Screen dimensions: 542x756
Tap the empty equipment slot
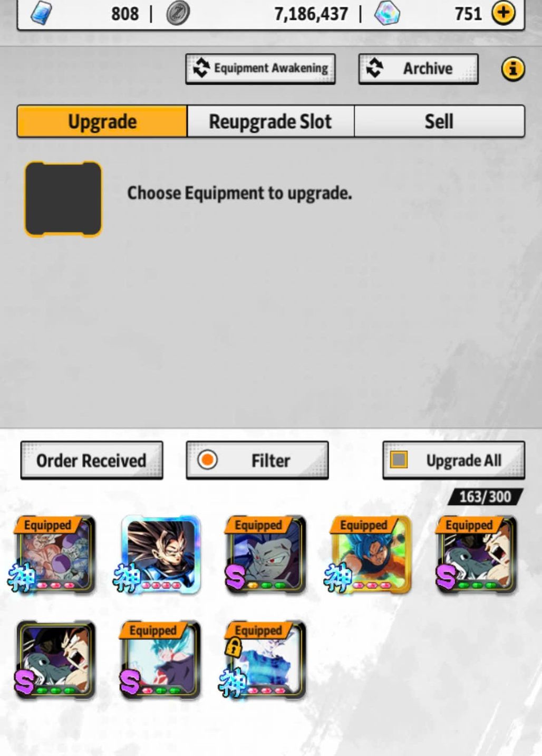tap(63, 199)
